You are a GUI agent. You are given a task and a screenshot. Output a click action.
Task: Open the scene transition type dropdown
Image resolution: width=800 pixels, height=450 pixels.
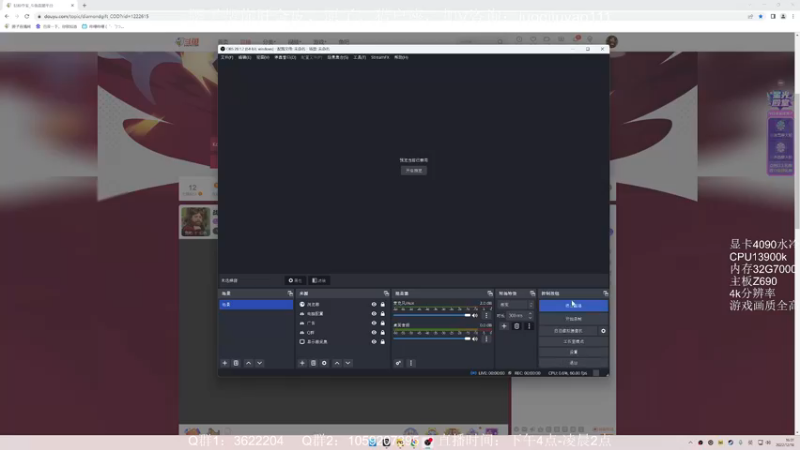pos(516,305)
